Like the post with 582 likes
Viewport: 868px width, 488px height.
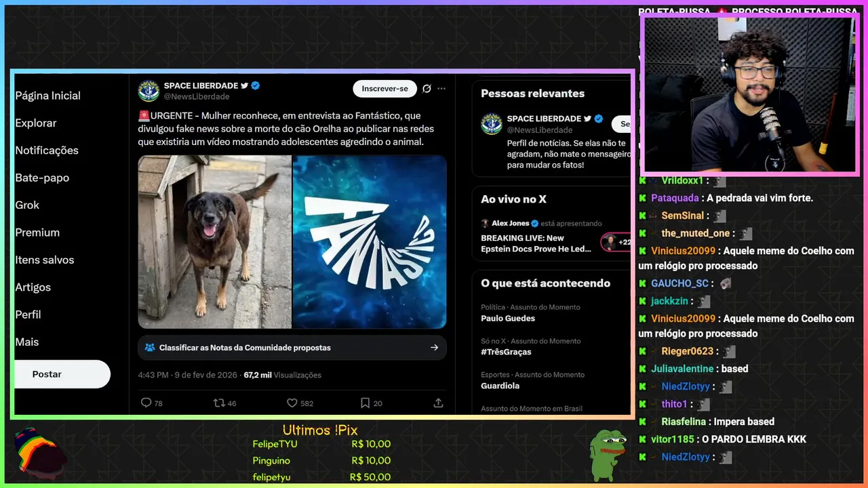pos(292,403)
